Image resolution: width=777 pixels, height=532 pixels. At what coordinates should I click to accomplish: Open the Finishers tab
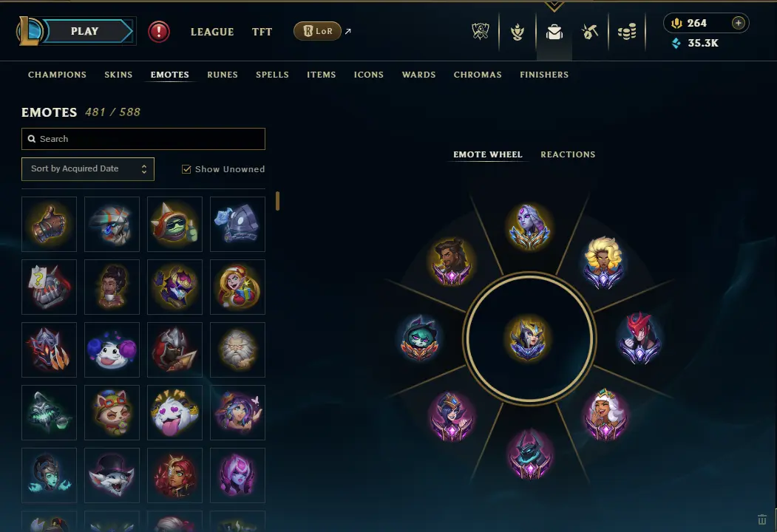click(543, 75)
